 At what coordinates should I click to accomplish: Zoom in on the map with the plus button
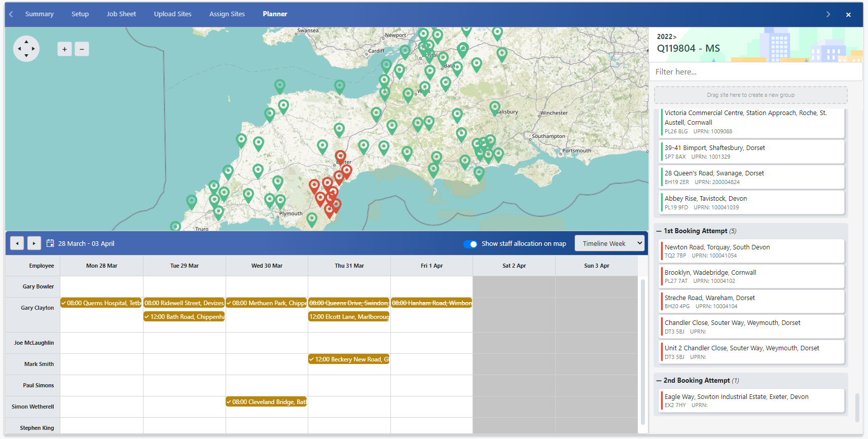[64, 49]
